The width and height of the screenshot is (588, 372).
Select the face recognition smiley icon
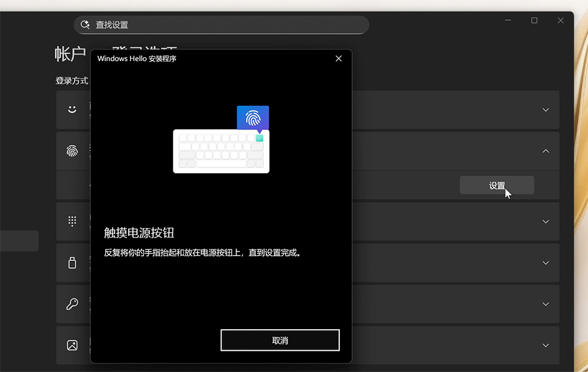[72, 109]
